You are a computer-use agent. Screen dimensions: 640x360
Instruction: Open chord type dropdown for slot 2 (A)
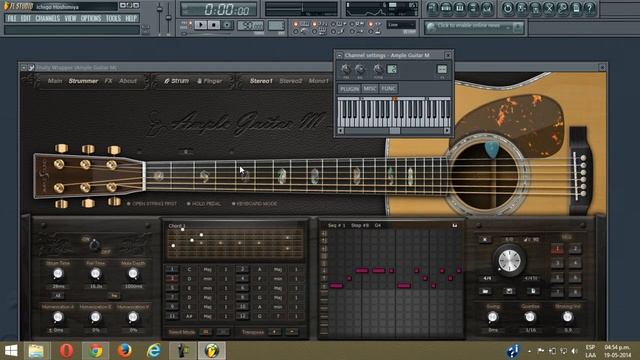278,269
